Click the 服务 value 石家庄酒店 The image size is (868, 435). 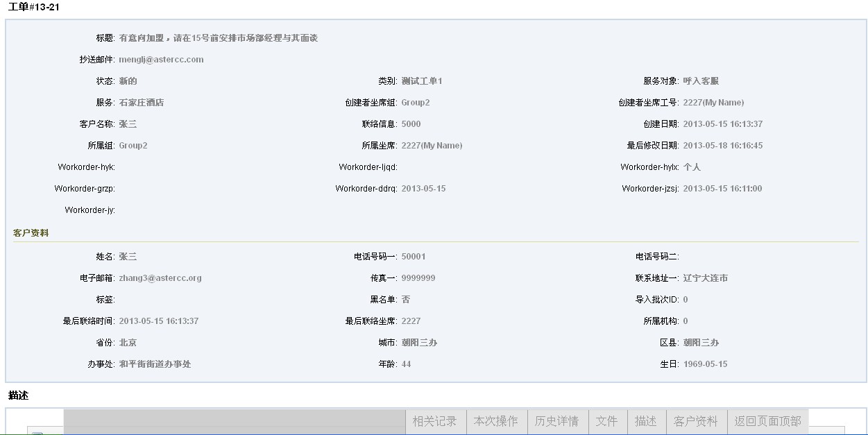pyautogui.click(x=142, y=103)
